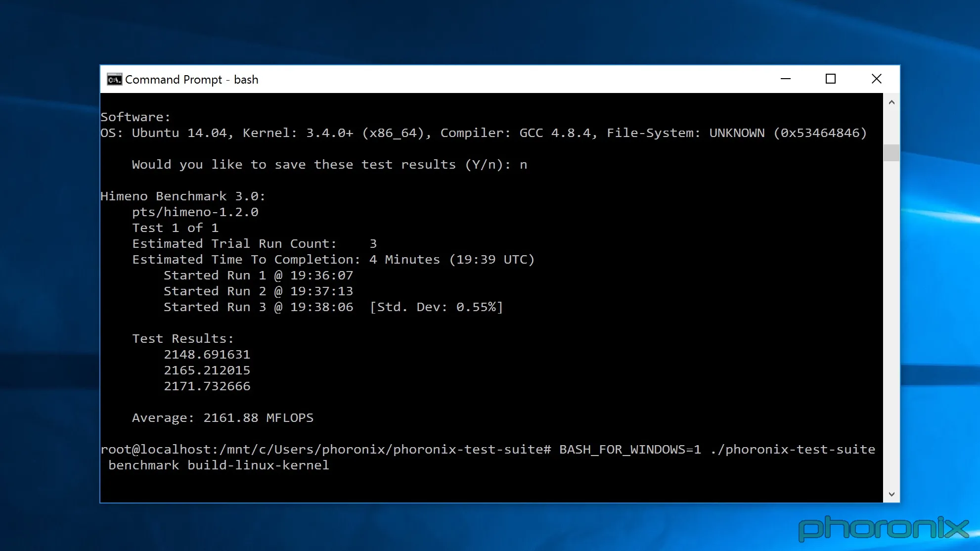Click 'Average: 2161.88 MFLOPS' line

coord(223,418)
